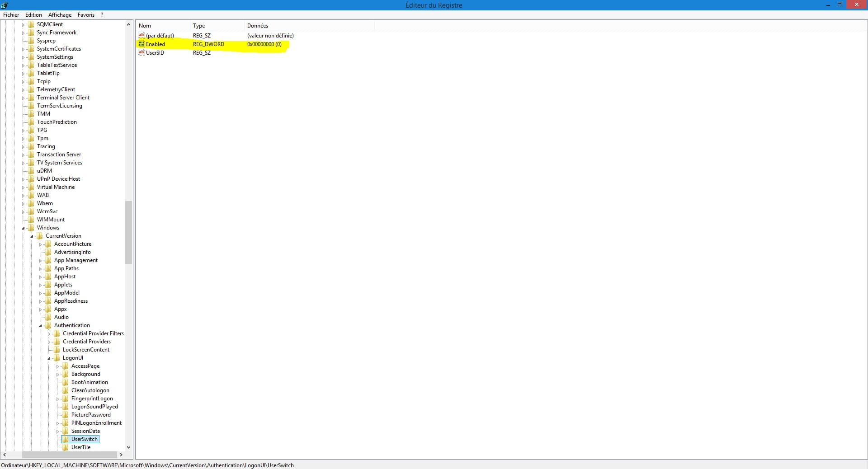Select the TelemetryClient key
This screenshot has width=868, height=469.
click(x=56, y=89)
